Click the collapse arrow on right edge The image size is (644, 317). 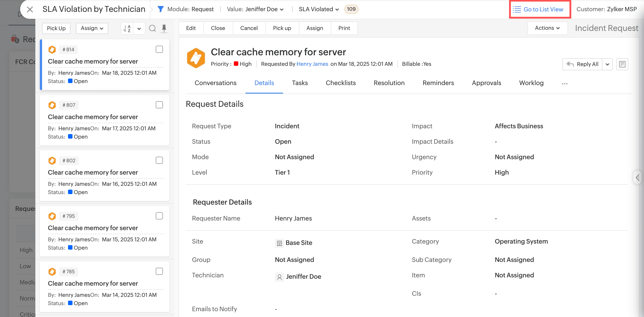click(x=638, y=177)
